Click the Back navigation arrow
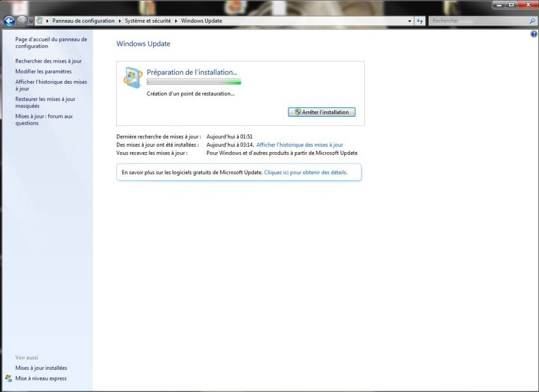 click(9, 21)
